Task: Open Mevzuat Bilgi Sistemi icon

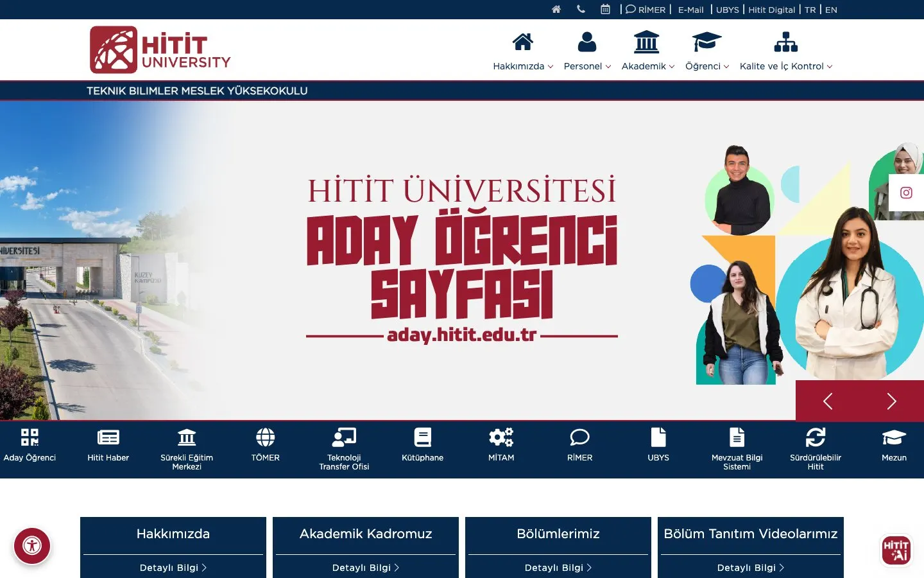Action: click(737, 437)
